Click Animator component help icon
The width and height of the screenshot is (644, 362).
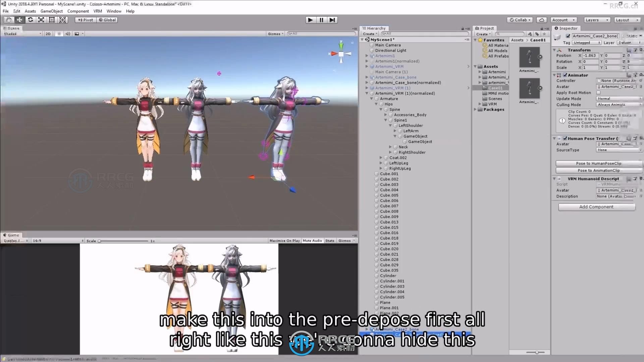629,75
